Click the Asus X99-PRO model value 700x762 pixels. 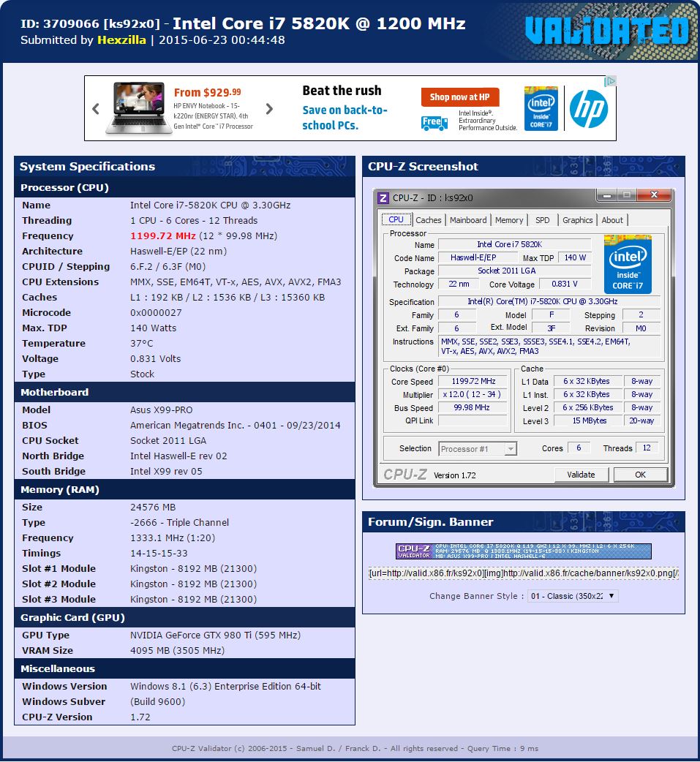(x=162, y=410)
